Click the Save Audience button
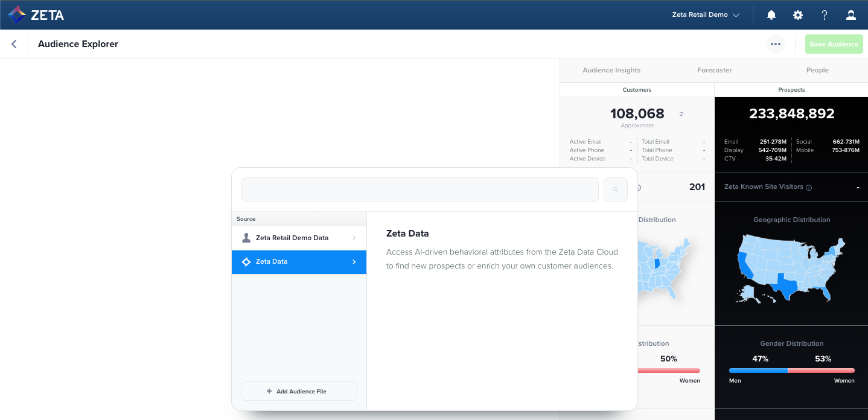Image resolution: width=868 pixels, height=420 pixels. click(834, 44)
